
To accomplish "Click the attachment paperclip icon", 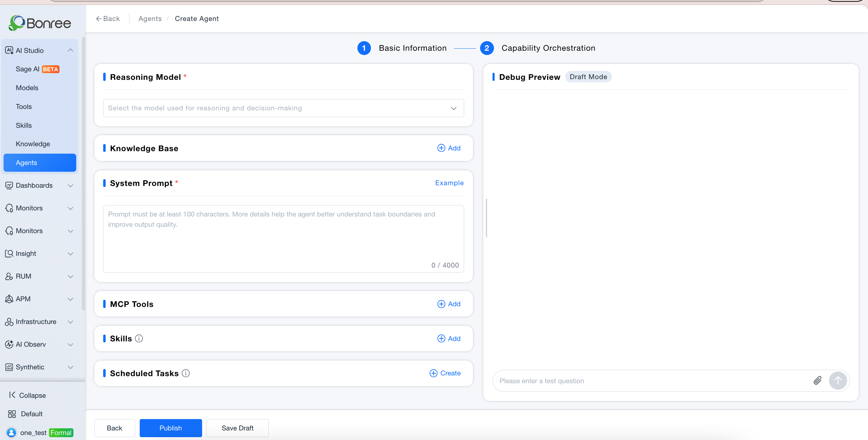I will (x=817, y=380).
